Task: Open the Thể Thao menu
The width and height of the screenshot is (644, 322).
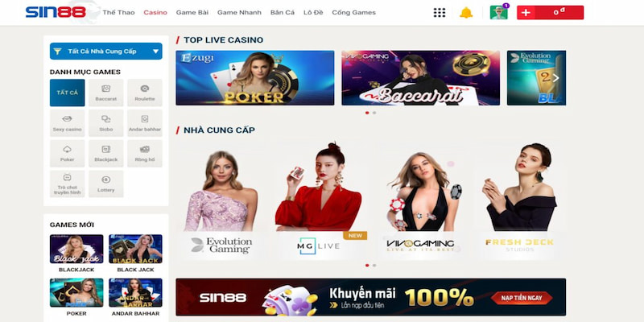Action: 118,12
